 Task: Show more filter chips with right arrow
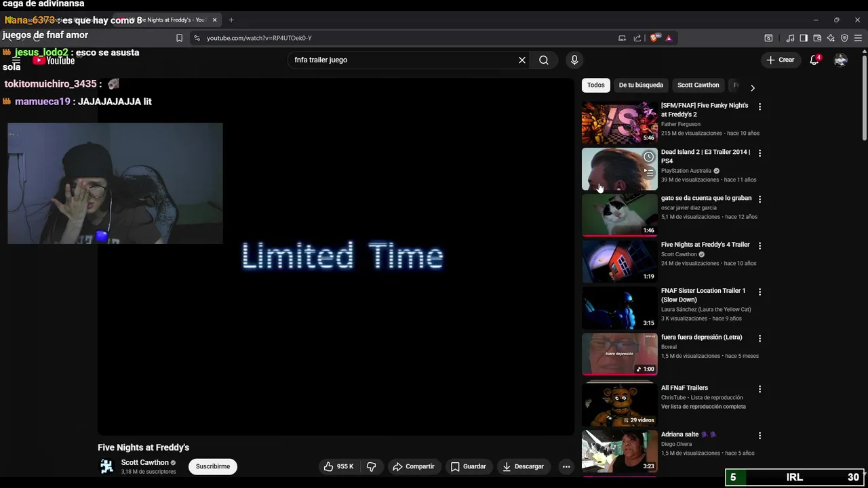point(752,87)
